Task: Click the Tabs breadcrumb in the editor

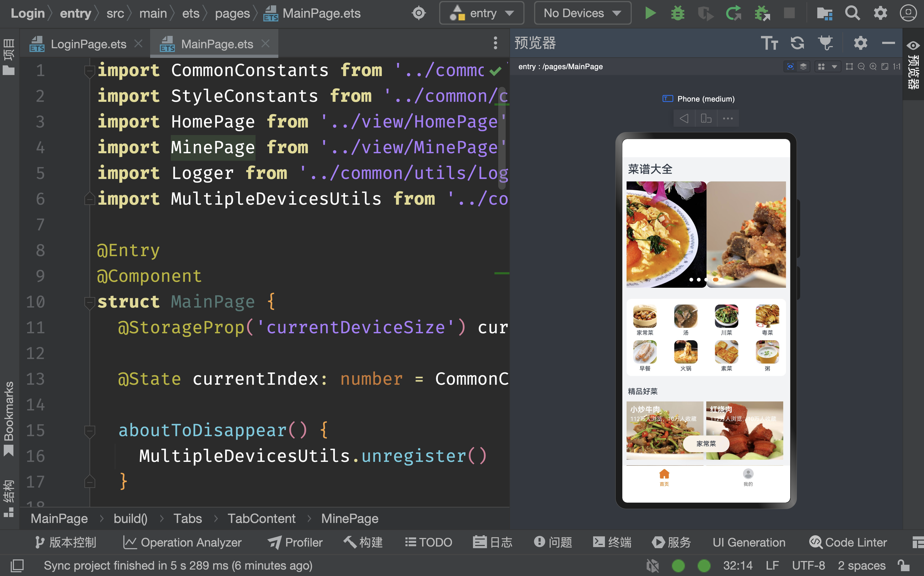Action: click(187, 518)
